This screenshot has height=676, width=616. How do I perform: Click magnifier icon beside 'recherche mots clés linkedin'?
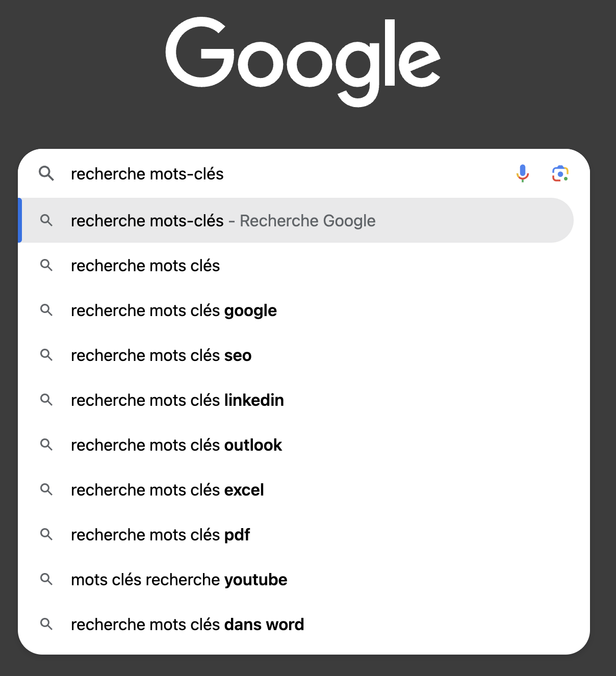coord(46,400)
